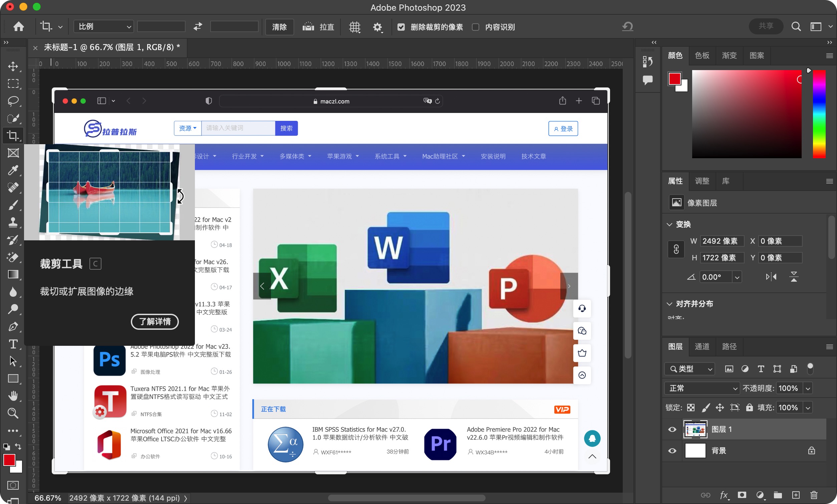Screen dimensions: 837x504
Task: Select the Brush tool
Action: tap(13, 205)
